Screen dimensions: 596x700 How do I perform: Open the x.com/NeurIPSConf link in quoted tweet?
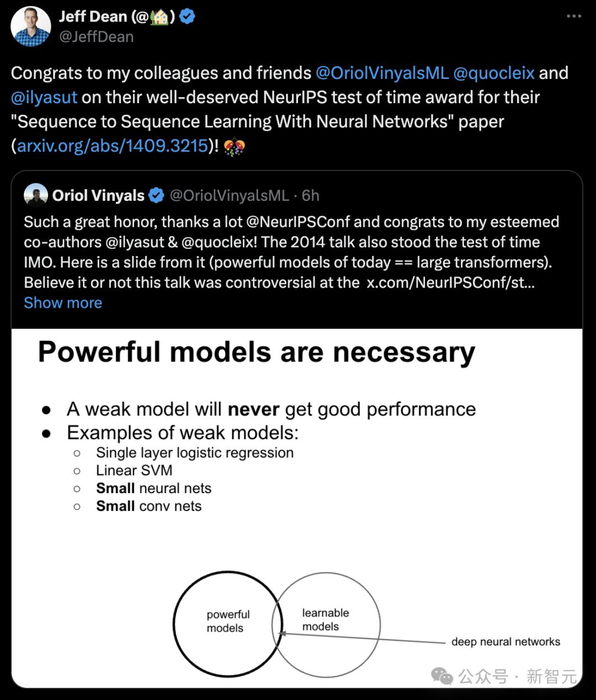pyautogui.click(x=450, y=282)
